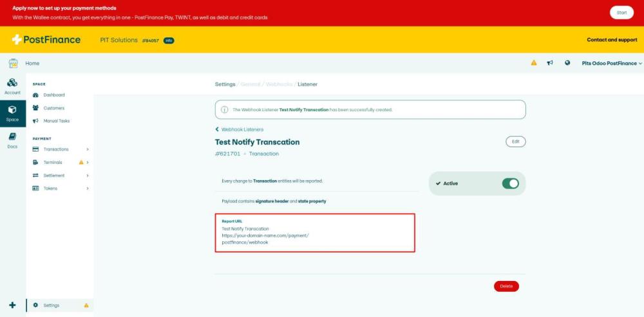Click the Tokens ID card icon
644x317 pixels.
click(x=35, y=188)
